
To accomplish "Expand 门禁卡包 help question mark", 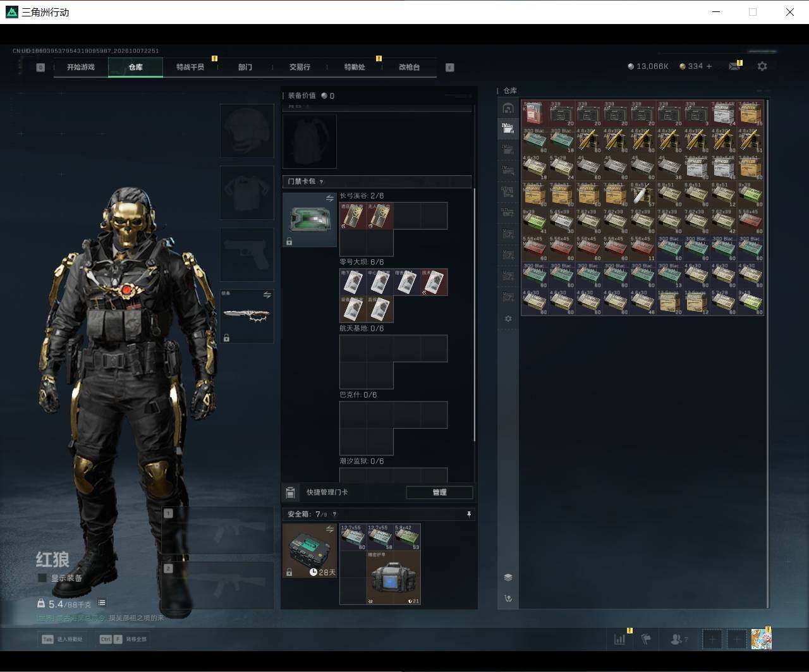I will pos(322,182).
